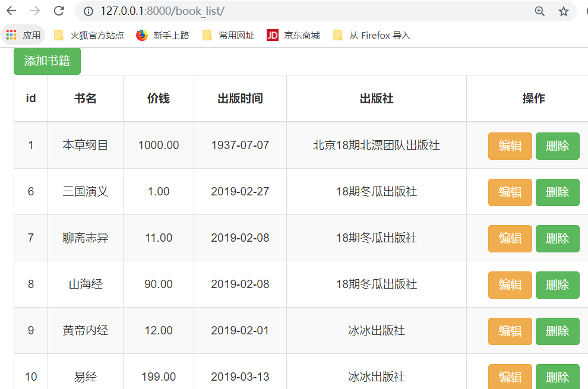
Task: Click the 出版时间 column header
Action: pos(240,98)
